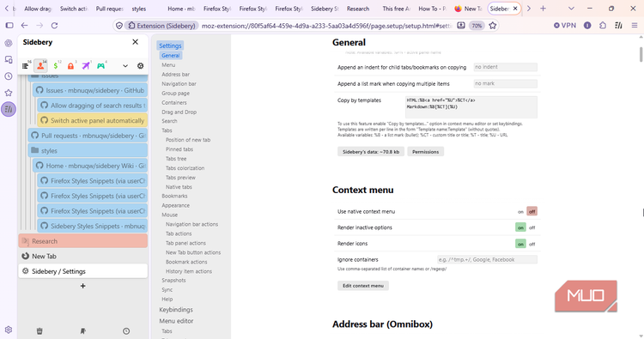Open Firefox sidebar history clock icon
The image size is (644, 339).
click(9, 76)
